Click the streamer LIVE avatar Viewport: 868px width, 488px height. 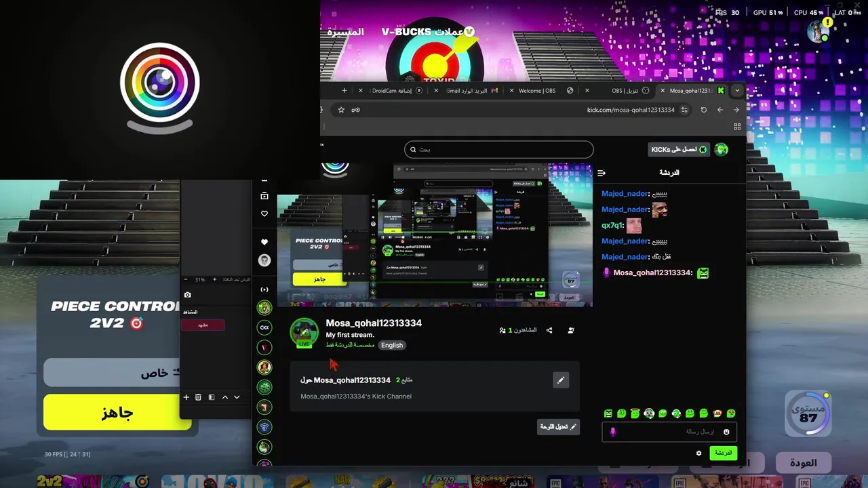[304, 332]
